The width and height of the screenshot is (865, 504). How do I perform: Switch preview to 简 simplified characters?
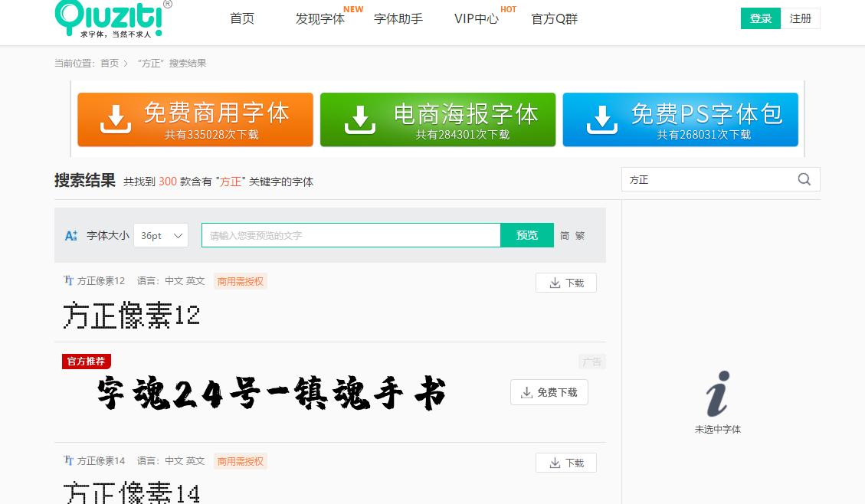[x=564, y=235]
